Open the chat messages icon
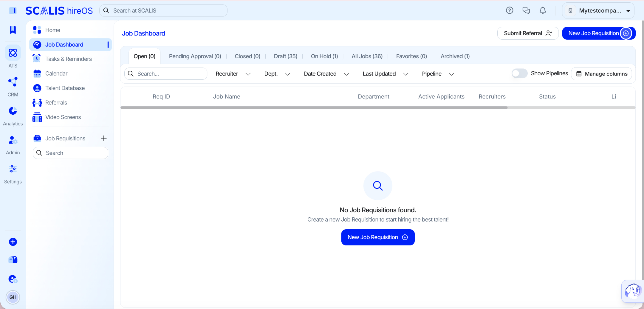Viewport: 644px width, 309px height. 526,10
